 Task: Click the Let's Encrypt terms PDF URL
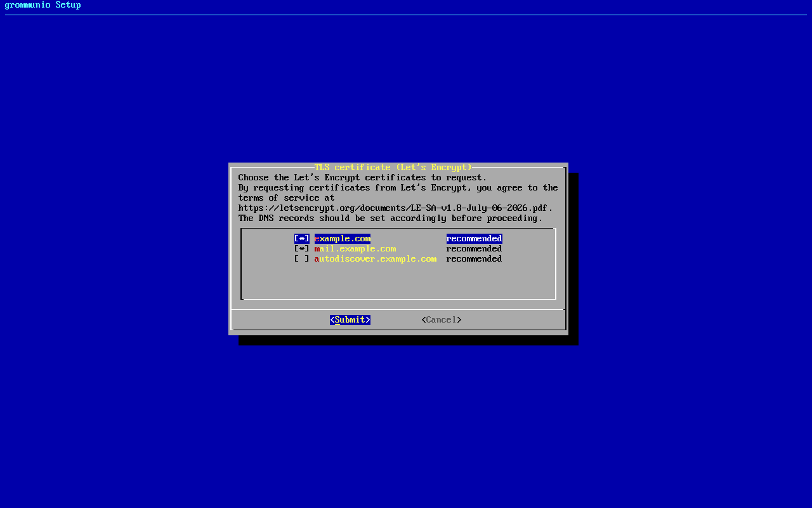pos(393,208)
